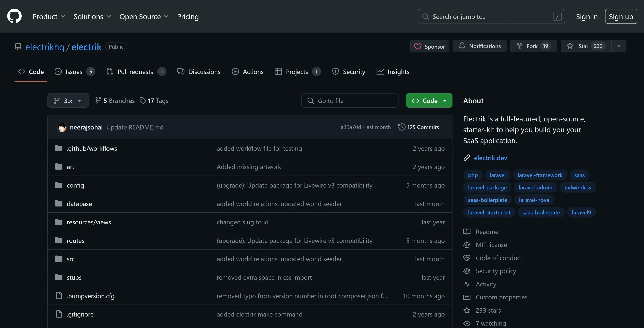Switch to the Actions tab
This screenshot has height=328, width=644.
tap(247, 72)
